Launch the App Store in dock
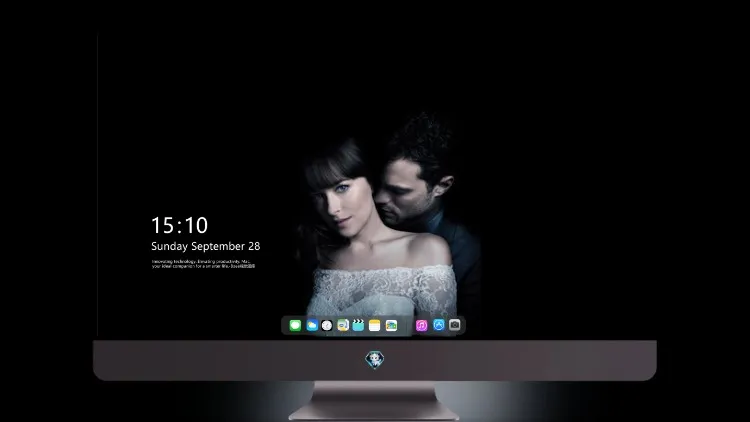 tap(439, 325)
